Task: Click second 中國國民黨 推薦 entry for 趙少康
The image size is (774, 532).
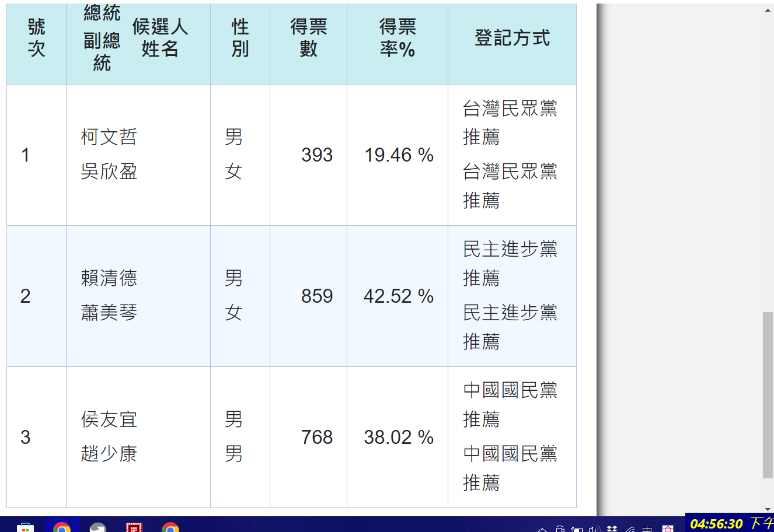Action: [510, 468]
